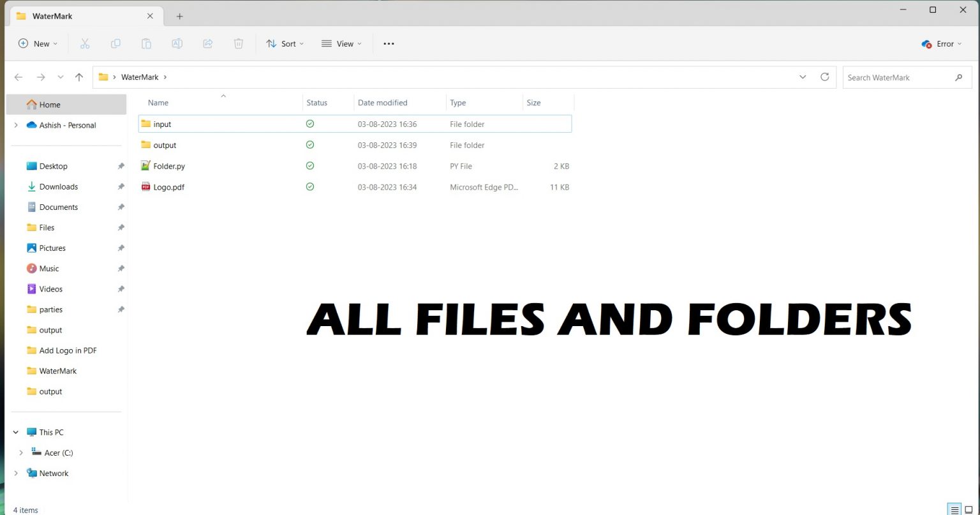Screen dimensions: 980x515
Task: Click the up-one-level navigation arrow
Action: 78,77
